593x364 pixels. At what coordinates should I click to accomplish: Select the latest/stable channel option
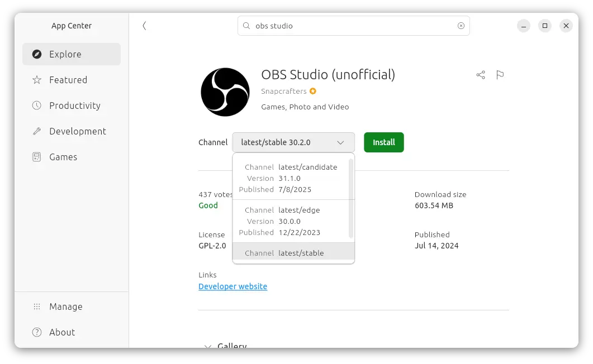pos(293,252)
